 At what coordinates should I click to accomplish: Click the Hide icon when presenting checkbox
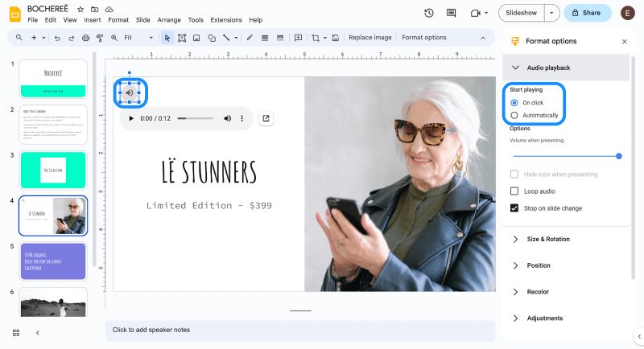[x=514, y=174]
